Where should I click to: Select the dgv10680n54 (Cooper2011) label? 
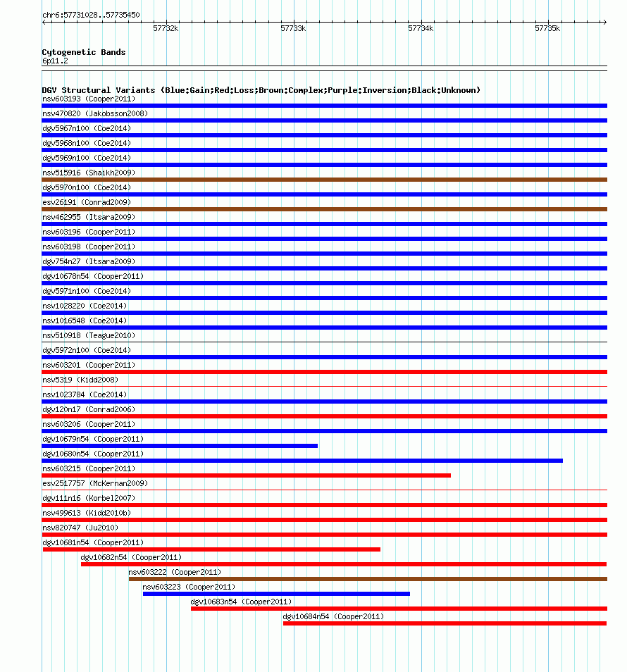click(93, 454)
